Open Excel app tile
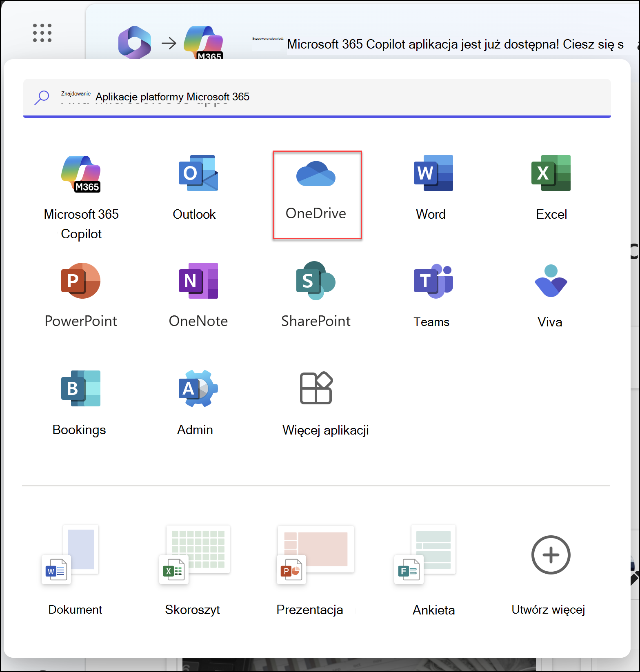Viewport: 640px width, 672px height. (551, 188)
